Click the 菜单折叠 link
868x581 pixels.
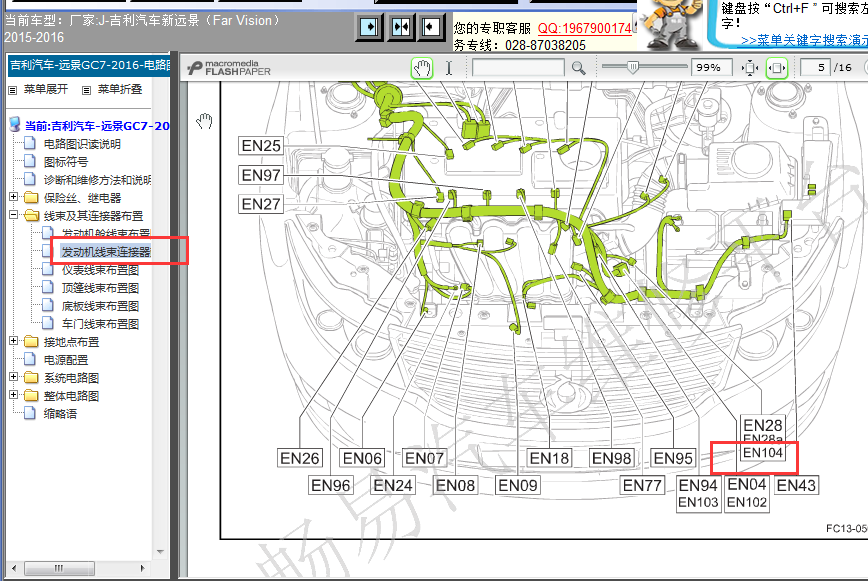[x=120, y=89]
